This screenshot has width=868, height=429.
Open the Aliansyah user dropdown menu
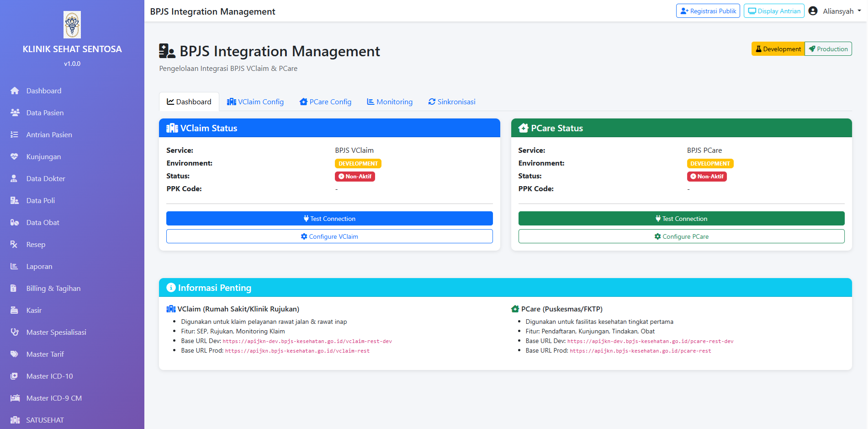(835, 11)
